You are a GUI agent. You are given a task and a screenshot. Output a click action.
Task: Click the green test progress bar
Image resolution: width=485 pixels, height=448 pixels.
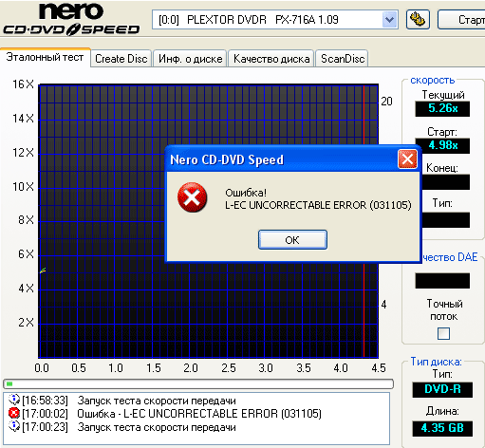click(198, 384)
